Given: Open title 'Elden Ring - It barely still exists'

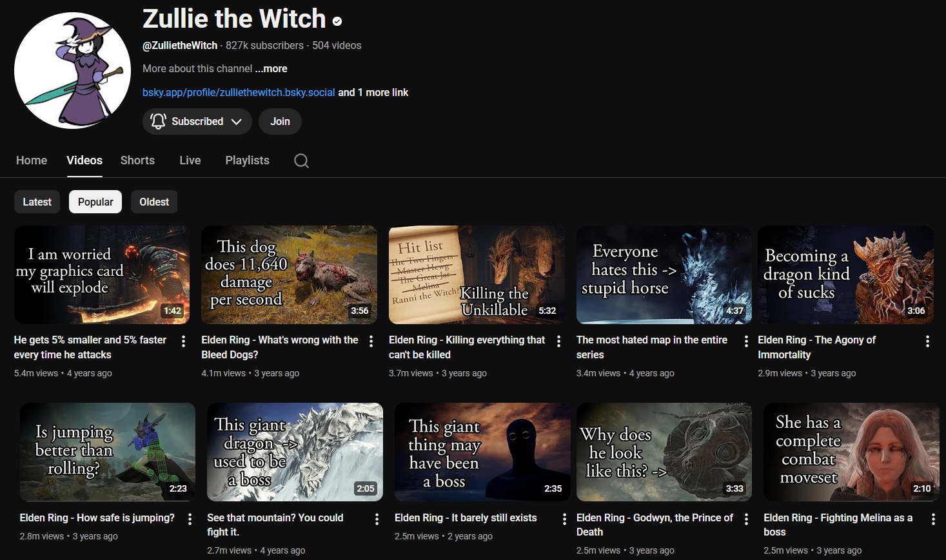Looking at the screenshot, I should (466, 517).
